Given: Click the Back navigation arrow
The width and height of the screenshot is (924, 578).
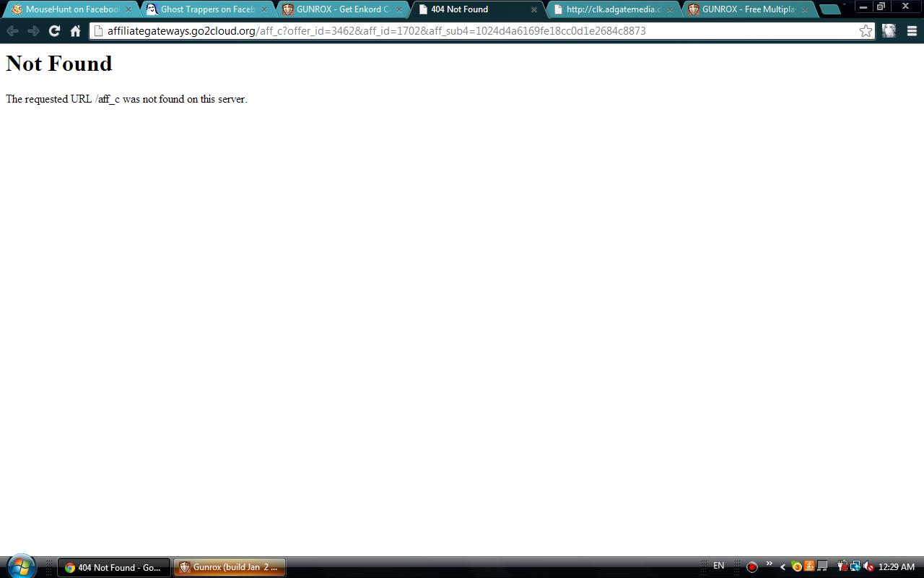Looking at the screenshot, I should 12,31.
